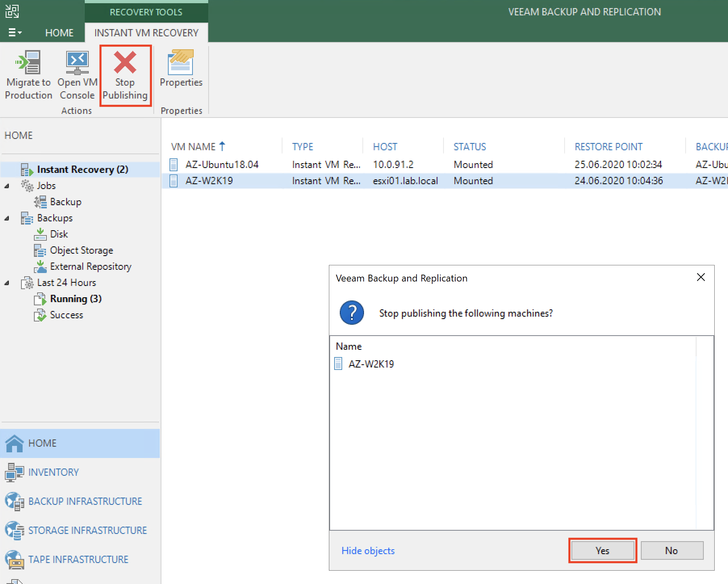Open Backup under Jobs
Image resolution: width=728 pixels, height=584 pixels.
[66, 202]
